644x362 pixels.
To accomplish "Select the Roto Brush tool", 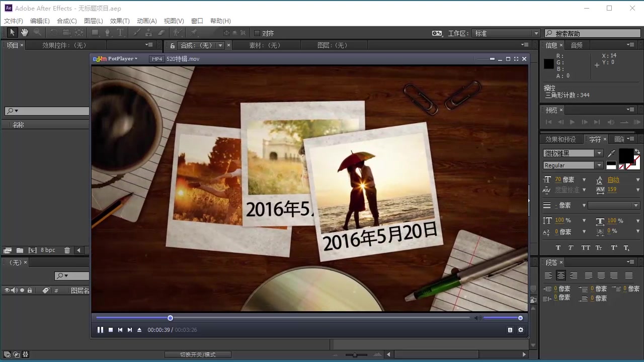I will (177, 33).
